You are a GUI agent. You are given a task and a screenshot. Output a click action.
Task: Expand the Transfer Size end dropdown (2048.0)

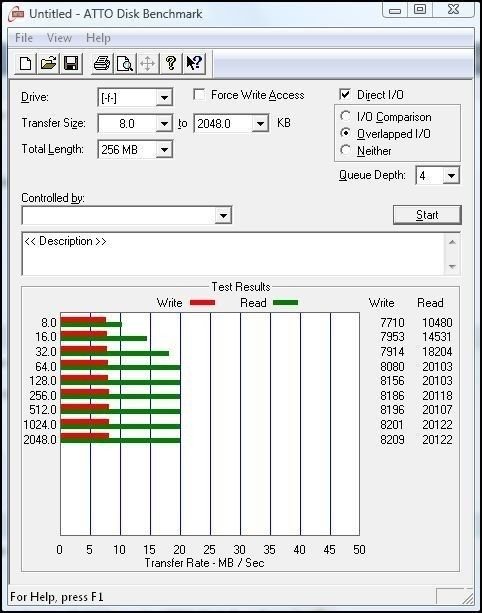260,124
